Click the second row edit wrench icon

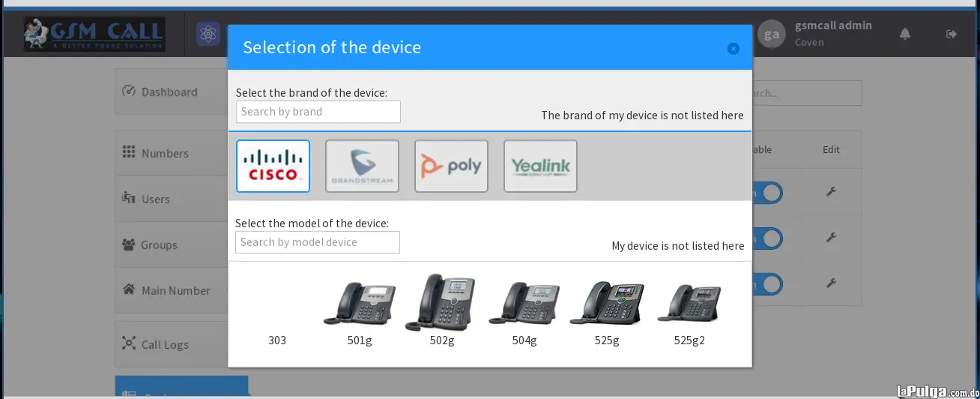click(x=830, y=238)
